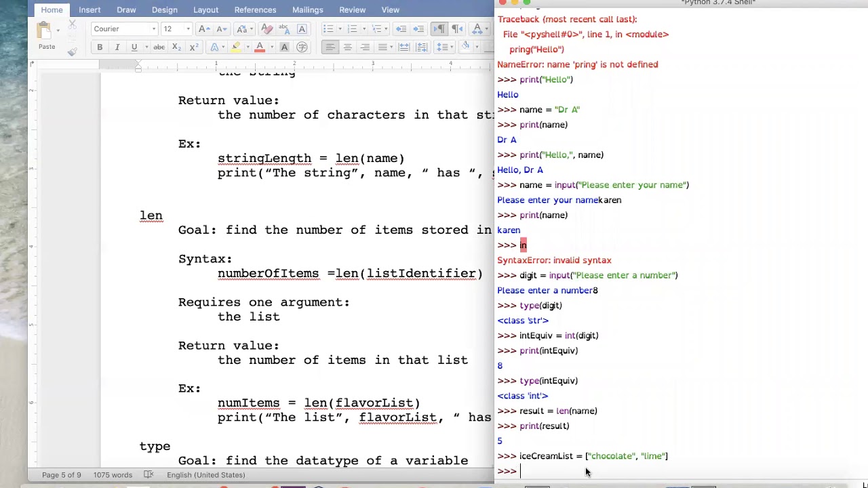Apply Character Shading icon
This screenshot has width=868, height=488.
click(x=284, y=47)
